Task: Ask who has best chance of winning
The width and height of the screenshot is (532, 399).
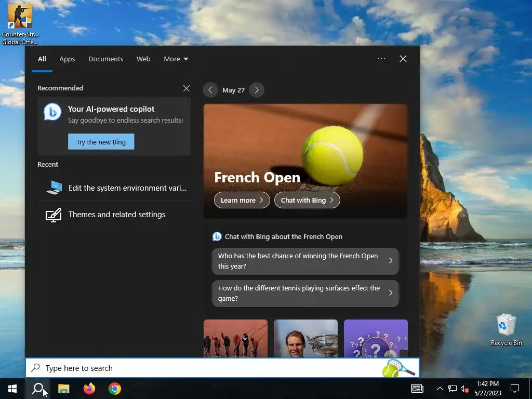Action: (305, 261)
